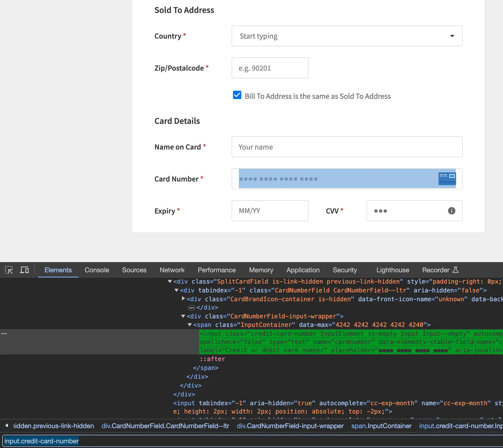
Task: Click the CVV info icon
Action: click(451, 211)
